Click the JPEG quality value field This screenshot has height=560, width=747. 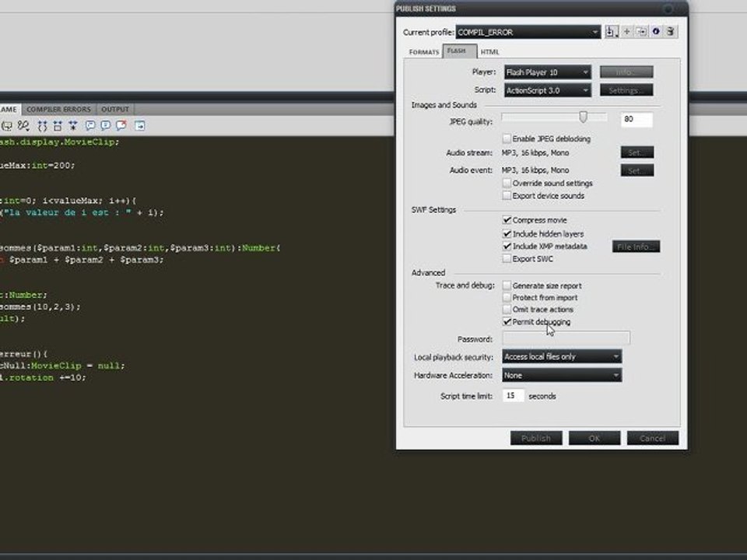pyautogui.click(x=637, y=119)
